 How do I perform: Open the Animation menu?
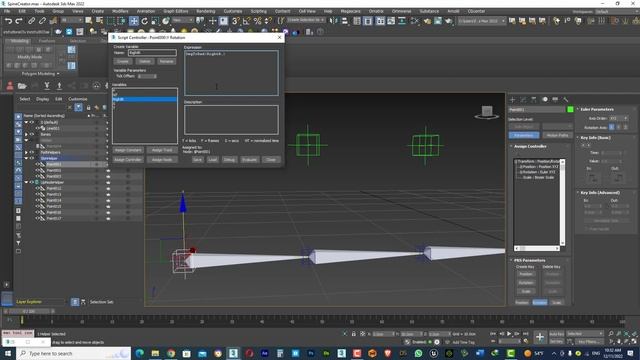pyautogui.click(x=146, y=11)
